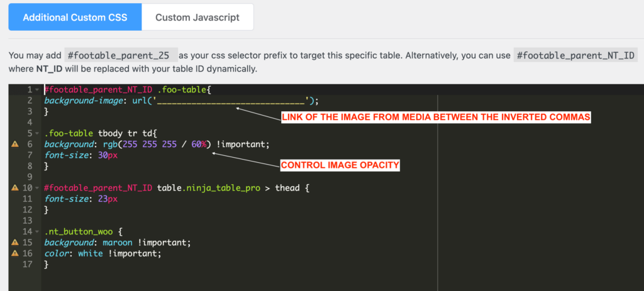Click the warning icon on line 15
Image resolution: width=644 pixels, height=291 pixels.
point(15,243)
